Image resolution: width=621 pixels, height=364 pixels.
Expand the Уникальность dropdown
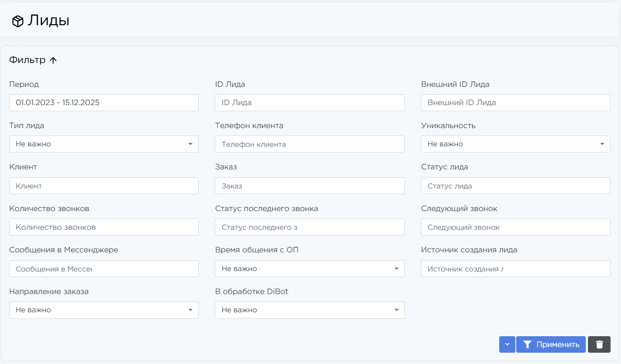pyautogui.click(x=515, y=144)
